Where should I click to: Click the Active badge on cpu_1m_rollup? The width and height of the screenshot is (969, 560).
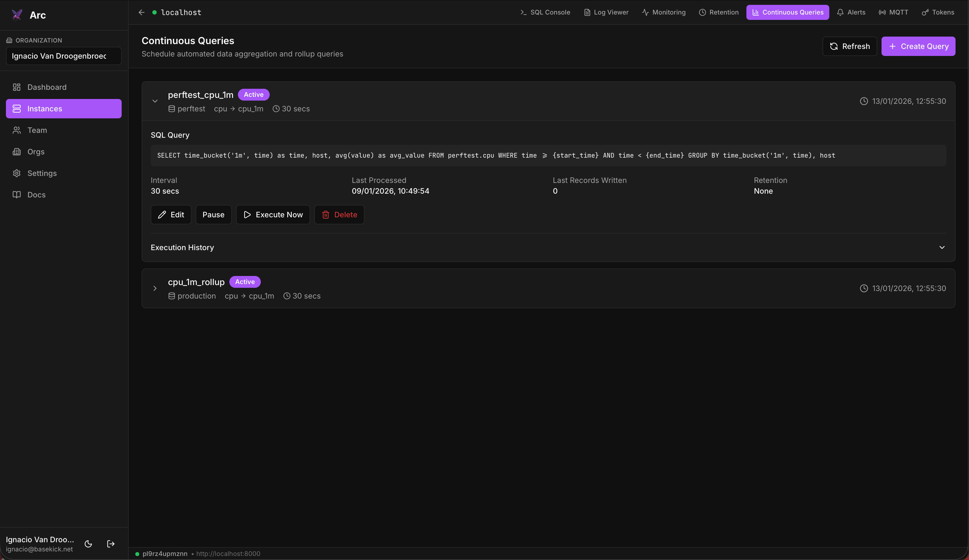tap(245, 282)
